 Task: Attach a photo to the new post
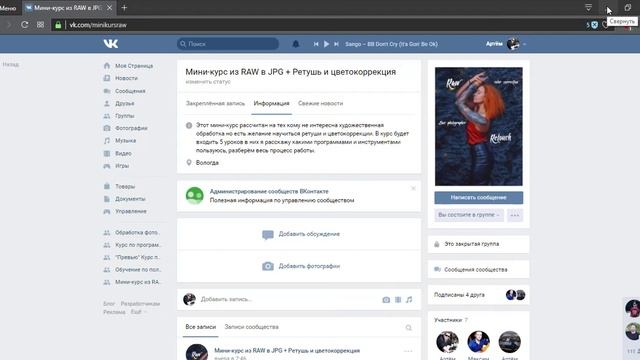tap(386, 300)
